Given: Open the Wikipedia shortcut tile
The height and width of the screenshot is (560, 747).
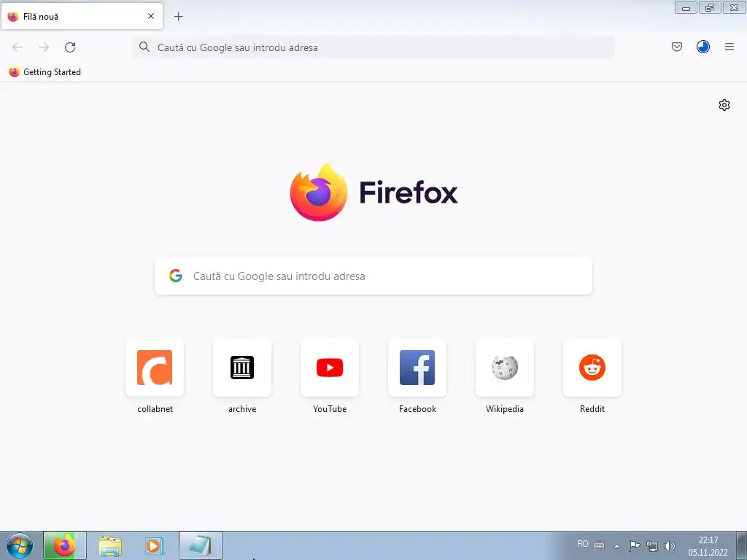Looking at the screenshot, I should [505, 367].
